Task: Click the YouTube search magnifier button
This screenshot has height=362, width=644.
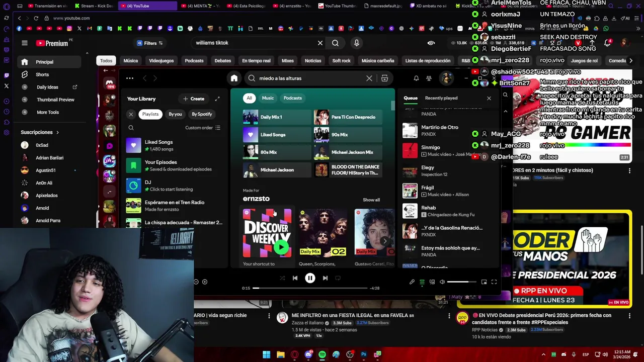Action: [x=335, y=43]
